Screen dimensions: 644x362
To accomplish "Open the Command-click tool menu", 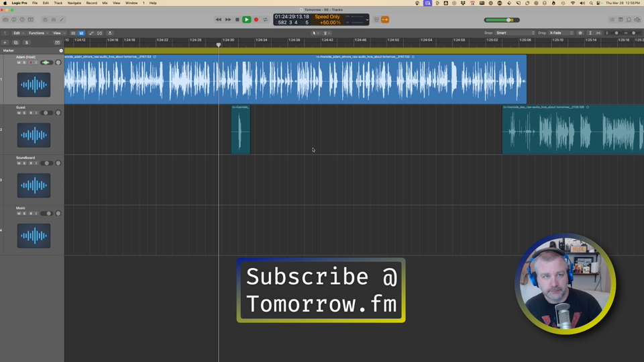I will pyautogui.click(x=326, y=33).
